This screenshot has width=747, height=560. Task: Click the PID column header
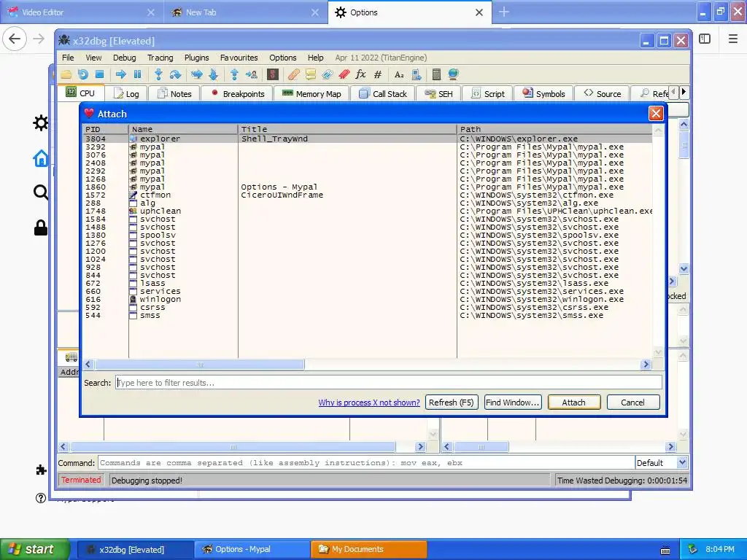pos(105,129)
